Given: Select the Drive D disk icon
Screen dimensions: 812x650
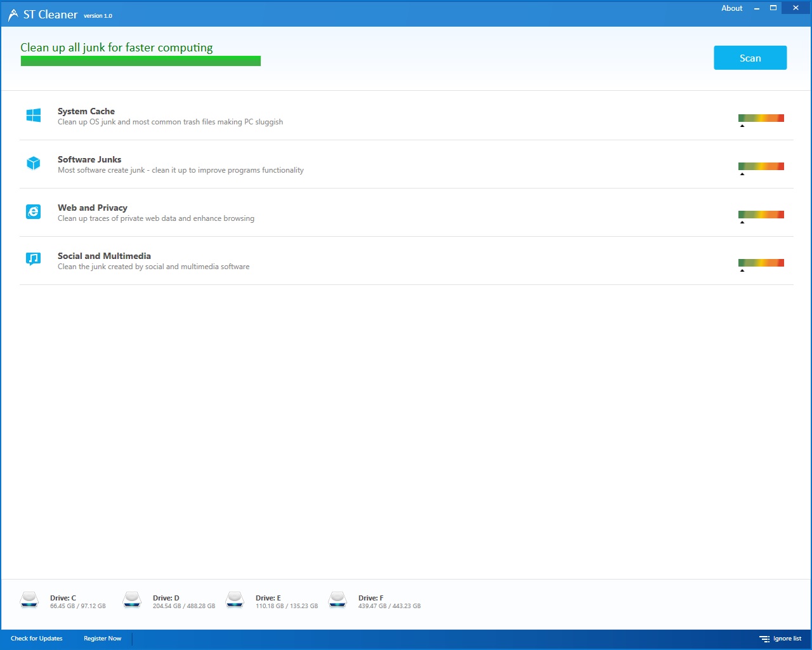Looking at the screenshot, I should 132,600.
